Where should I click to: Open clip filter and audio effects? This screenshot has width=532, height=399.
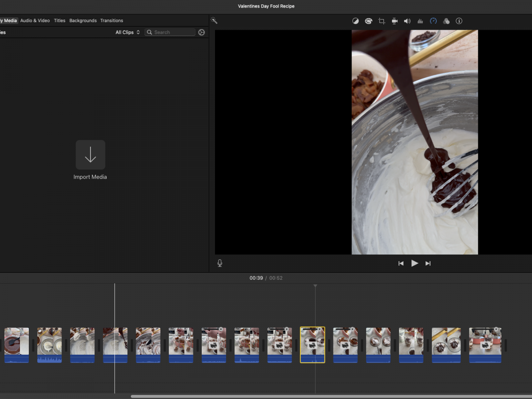446,21
